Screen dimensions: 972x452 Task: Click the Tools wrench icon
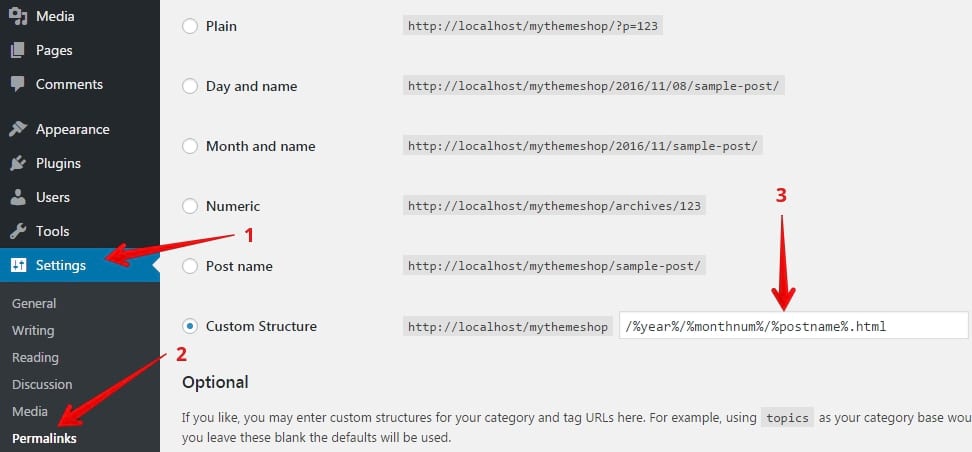(18, 231)
